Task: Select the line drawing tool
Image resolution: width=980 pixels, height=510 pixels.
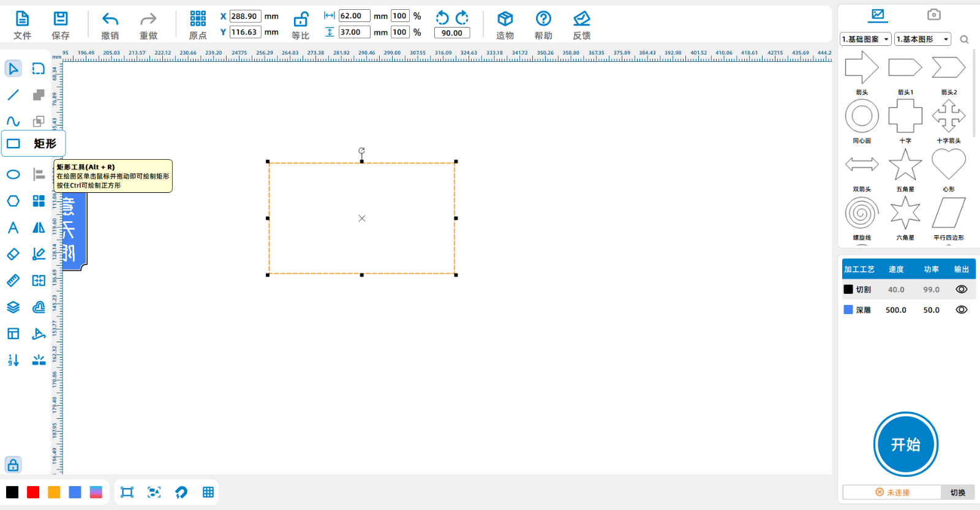Action: [13, 95]
